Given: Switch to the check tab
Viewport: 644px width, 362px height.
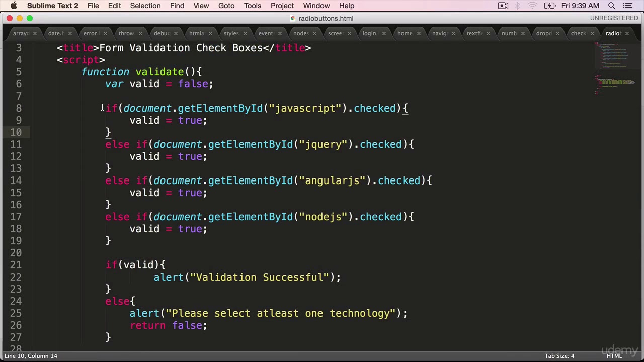Looking at the screenshot, I should [578, 34].
